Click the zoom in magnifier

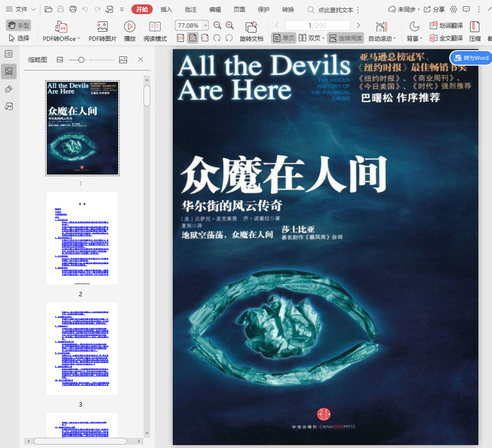point(230,25)
